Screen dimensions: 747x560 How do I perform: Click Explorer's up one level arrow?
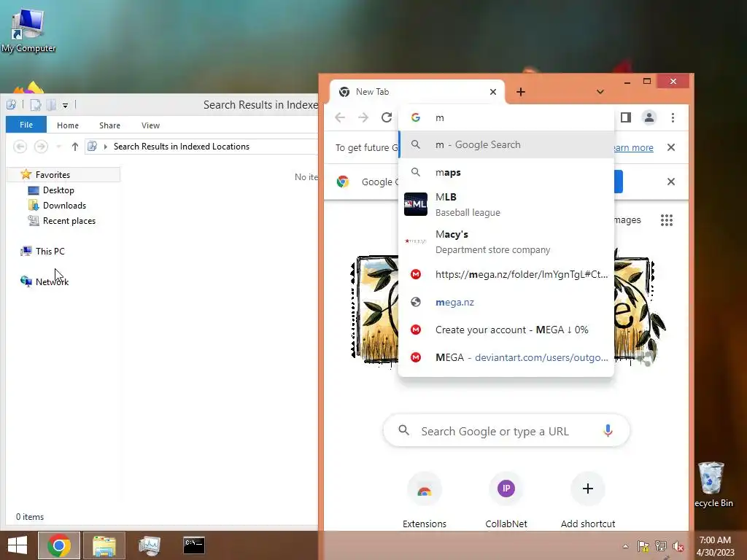(75, 147)
